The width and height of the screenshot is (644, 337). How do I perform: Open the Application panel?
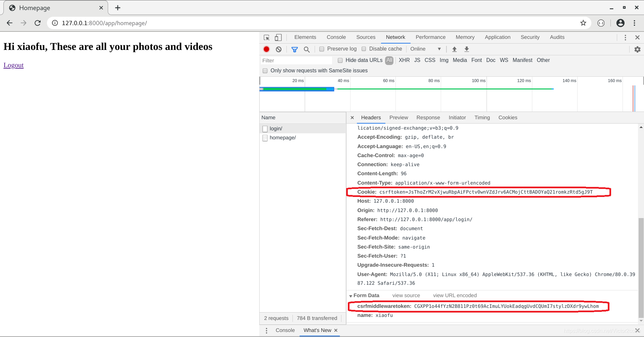pos(497,37)
